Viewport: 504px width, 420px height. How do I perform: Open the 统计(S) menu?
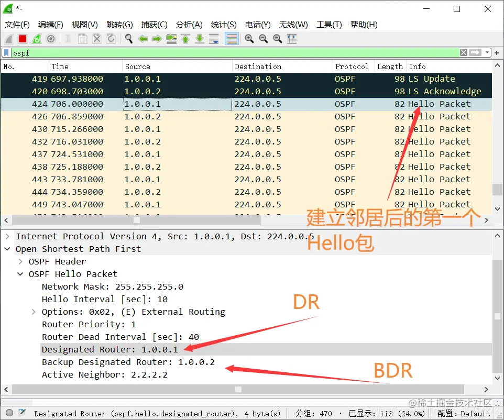[224, 25]
